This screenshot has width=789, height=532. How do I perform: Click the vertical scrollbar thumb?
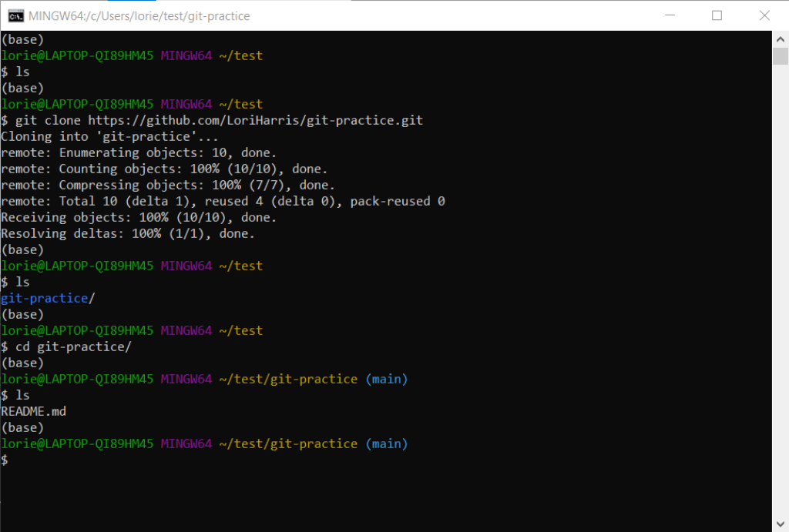781,56
